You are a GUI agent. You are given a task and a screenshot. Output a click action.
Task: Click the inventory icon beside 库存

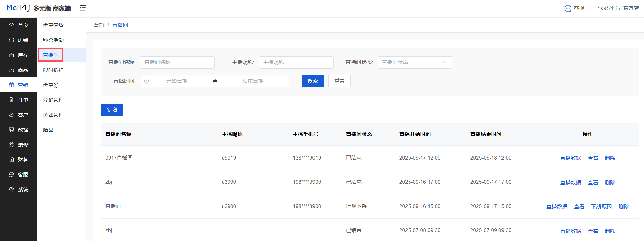tap(12, 55)
